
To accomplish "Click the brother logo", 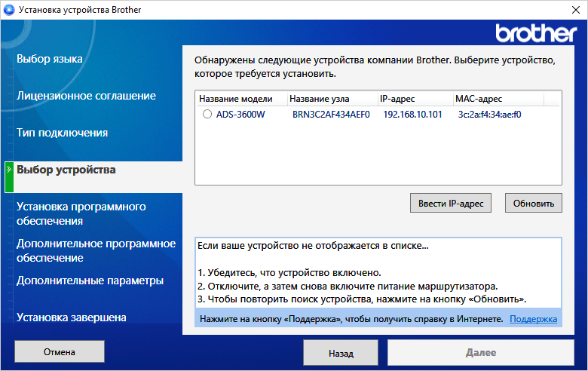I will coord(536,33).
